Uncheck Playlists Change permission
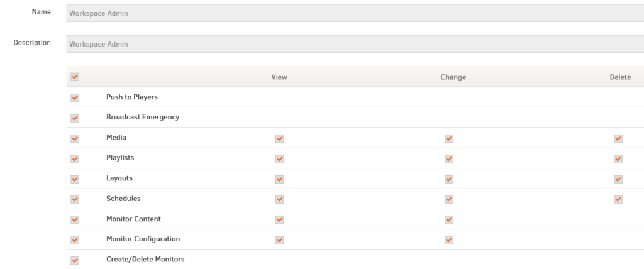 pyautogui.click(x=449, y=158)
